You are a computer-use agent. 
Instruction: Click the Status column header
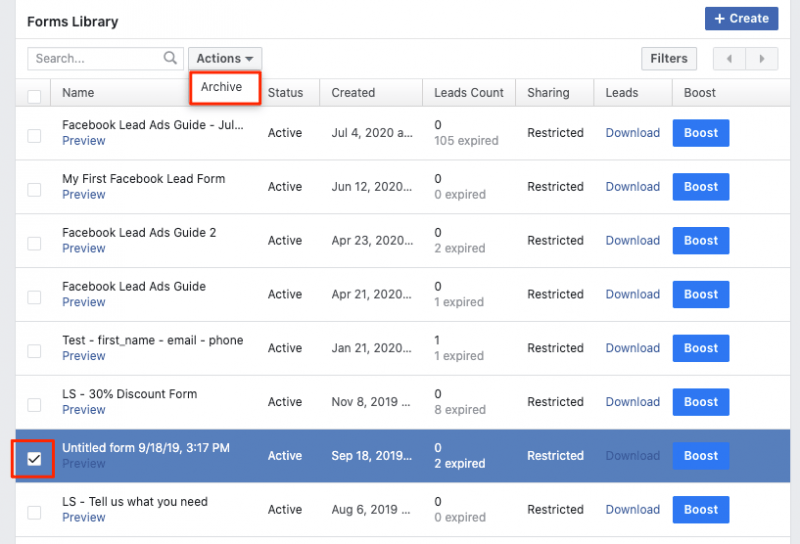tap(285, 93)
